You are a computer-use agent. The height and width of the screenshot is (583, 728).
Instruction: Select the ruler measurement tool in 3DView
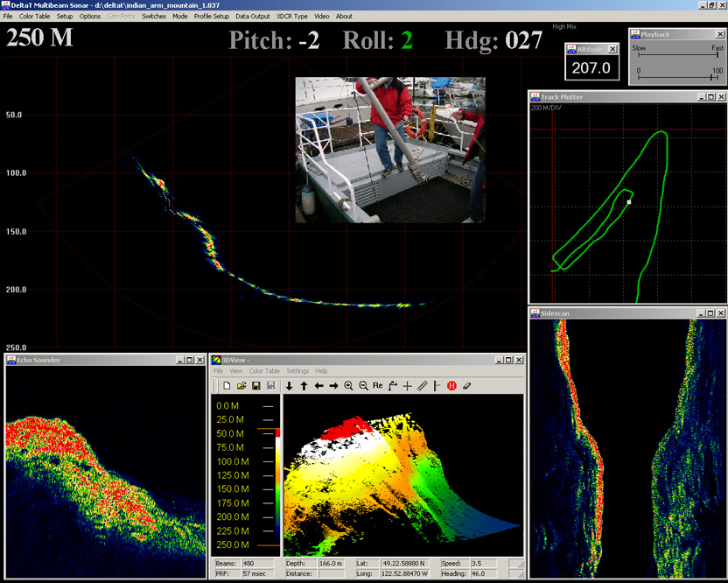pos(422,384)
